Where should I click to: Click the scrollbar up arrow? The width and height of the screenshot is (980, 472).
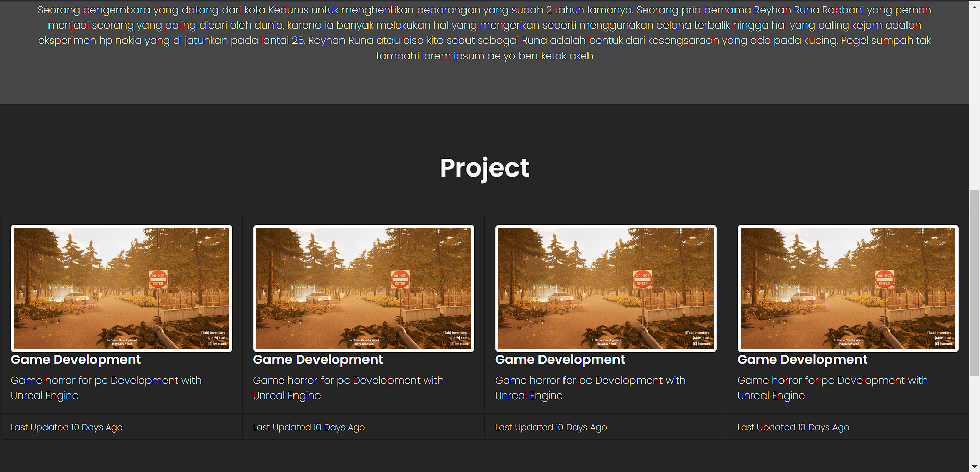click(974, 6)
